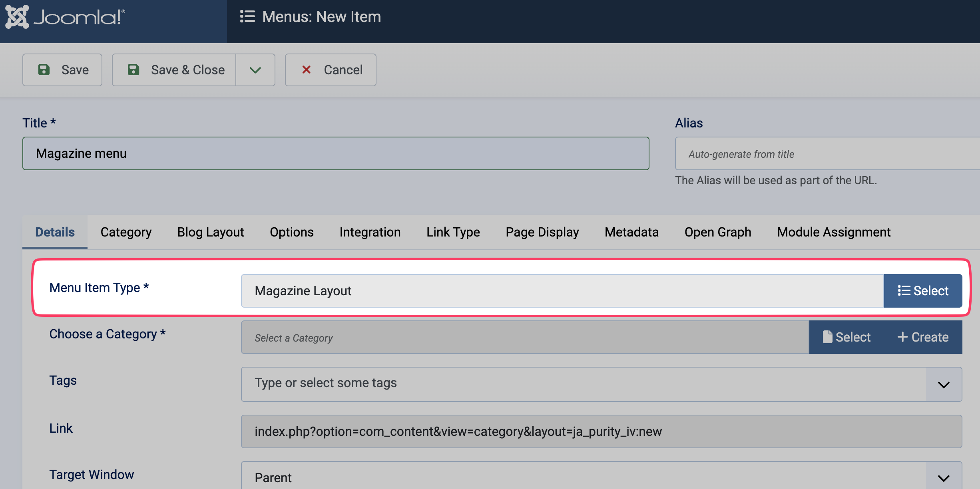Click the red X Cancel icon
Screen dimensions: 980x489
(306, 70)
